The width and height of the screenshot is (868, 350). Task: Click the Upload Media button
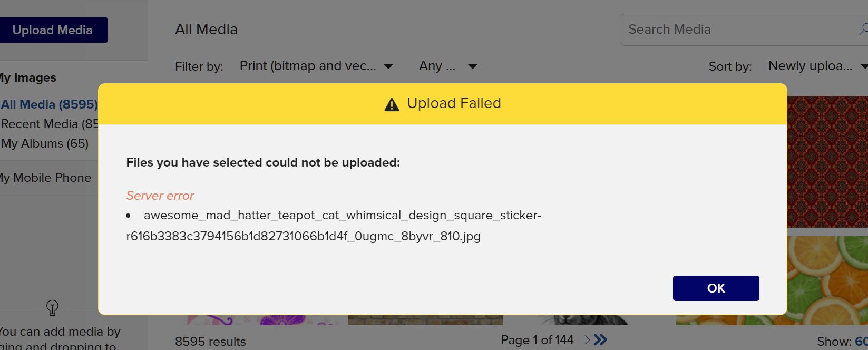(53, 30)
